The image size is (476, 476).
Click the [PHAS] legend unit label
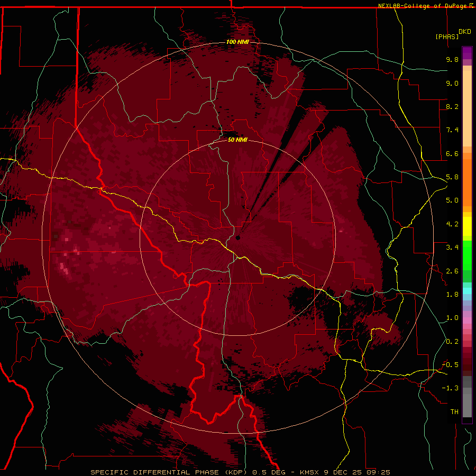(447, 36)
